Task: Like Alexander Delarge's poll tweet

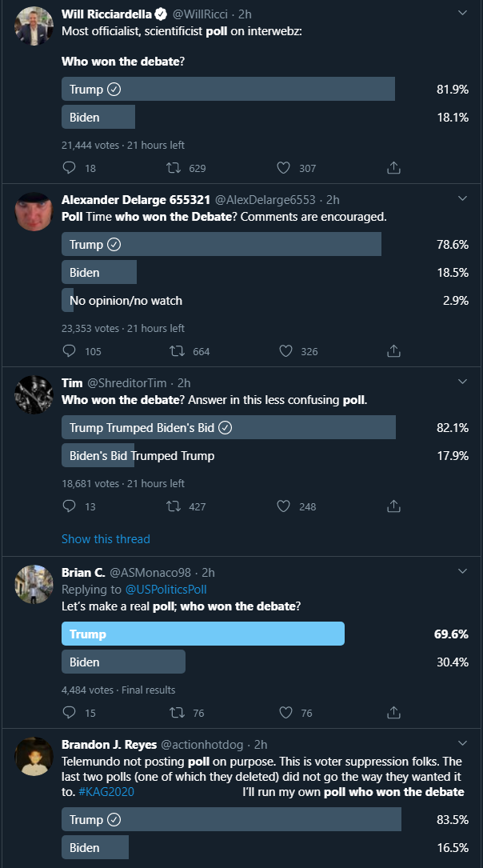Action: tap(285, 351)
